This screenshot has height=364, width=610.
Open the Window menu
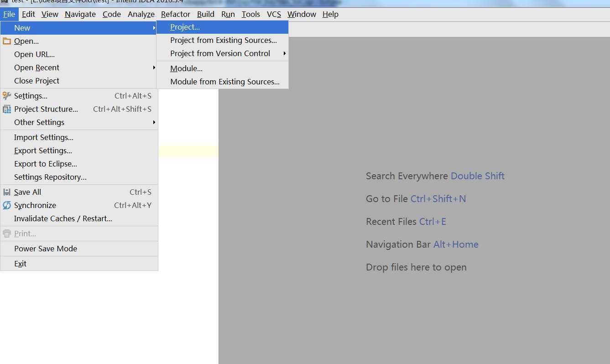tap(302, 14)
